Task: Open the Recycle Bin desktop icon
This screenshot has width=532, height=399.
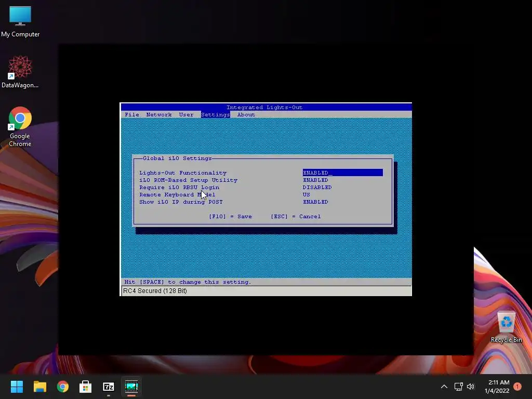Action: (506, 327)
